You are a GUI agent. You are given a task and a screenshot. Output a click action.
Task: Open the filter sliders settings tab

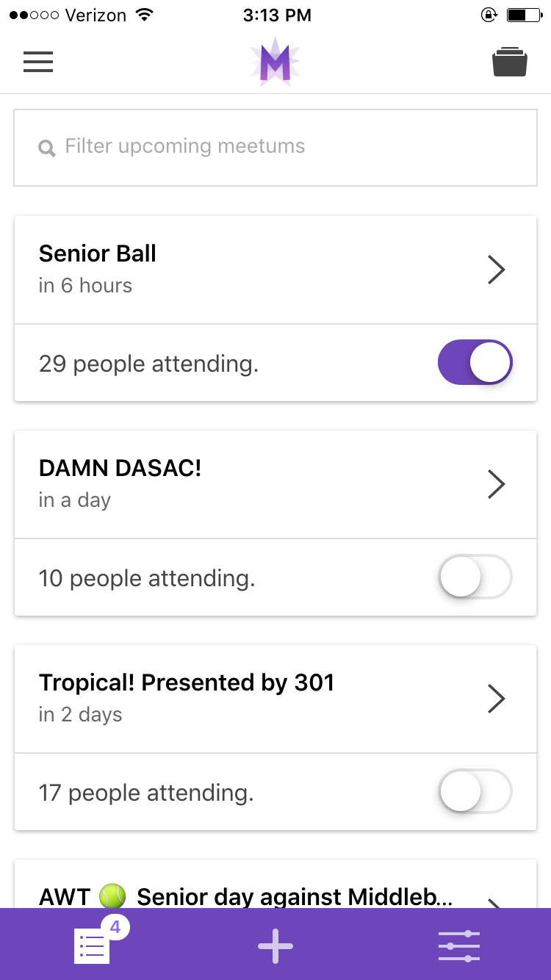pyautogui.click(x=459, y=946)
